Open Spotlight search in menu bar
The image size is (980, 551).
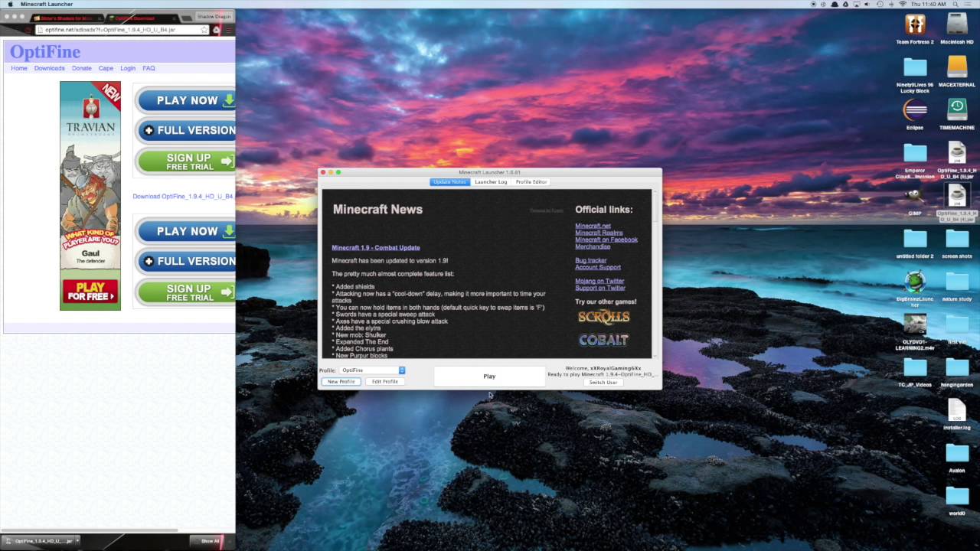[955, 4]
